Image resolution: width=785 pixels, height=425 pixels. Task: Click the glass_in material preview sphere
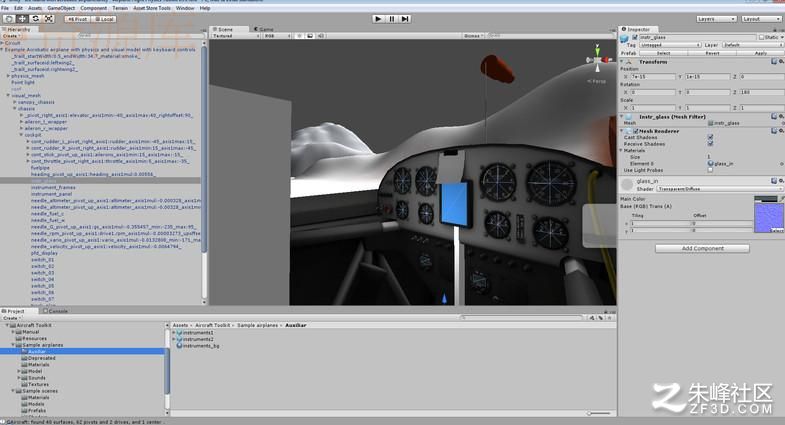(x=627, y=185)
